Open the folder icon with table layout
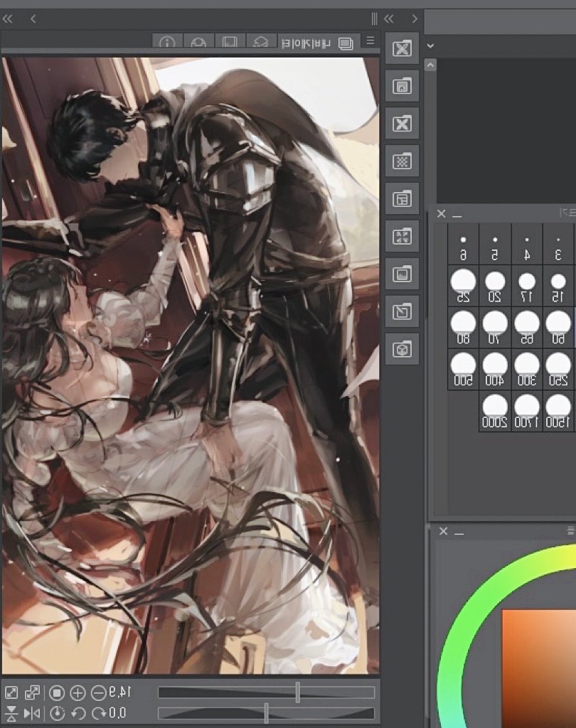Screen dimensions: 576x728 402,199
